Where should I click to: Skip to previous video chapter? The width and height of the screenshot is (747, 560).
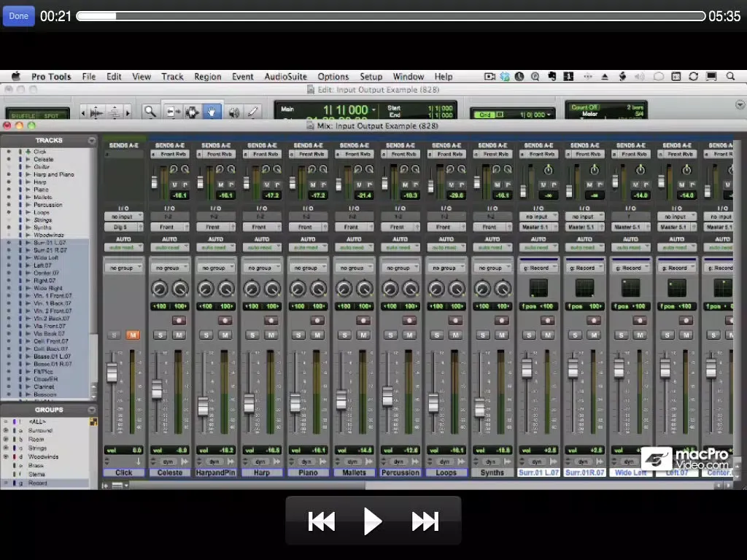(322, 521)
